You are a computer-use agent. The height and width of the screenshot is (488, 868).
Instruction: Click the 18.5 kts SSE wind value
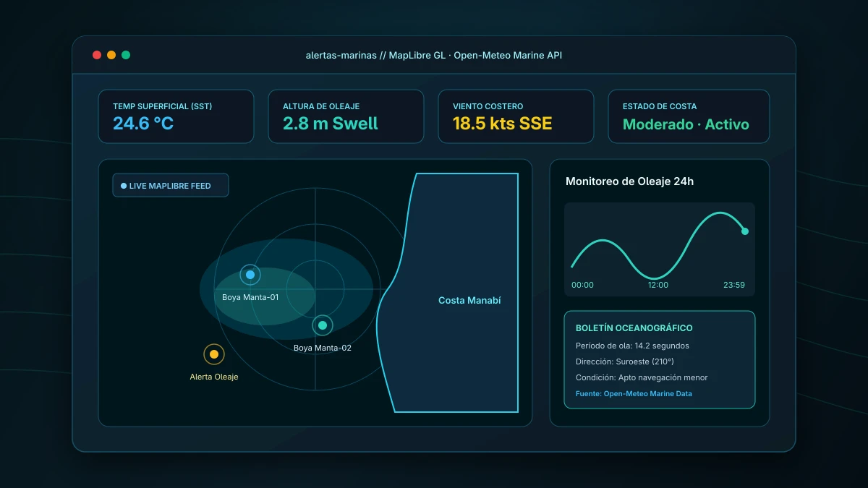pos(503,124)
